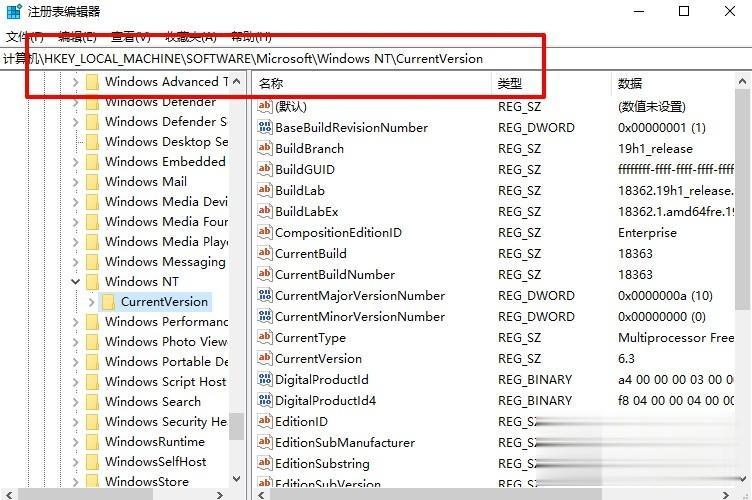Click the CurrentVersion value's string icon
Viewport: 752px width, 500px height.
click(x=265, y=359)
